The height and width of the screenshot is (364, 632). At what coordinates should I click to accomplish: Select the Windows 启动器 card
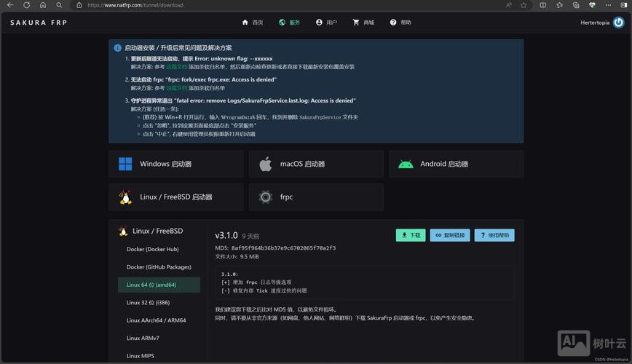point(175,164)
